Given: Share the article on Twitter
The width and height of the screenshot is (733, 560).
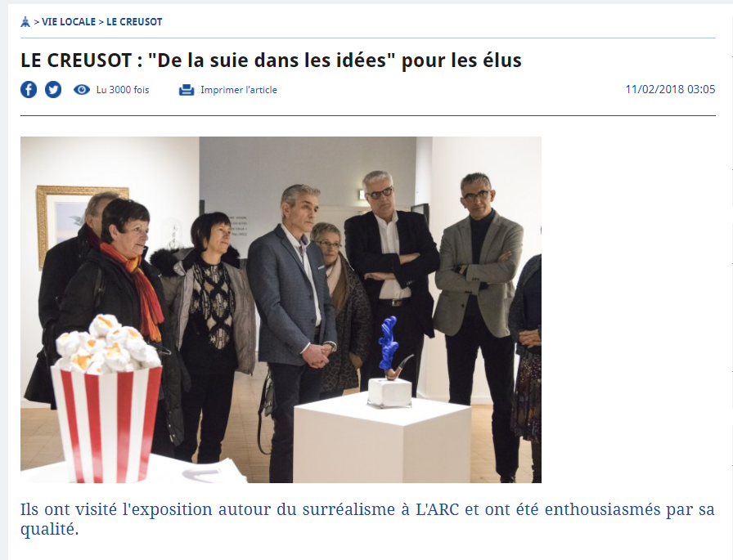Looking at the screenshot, I should [53, 90].
